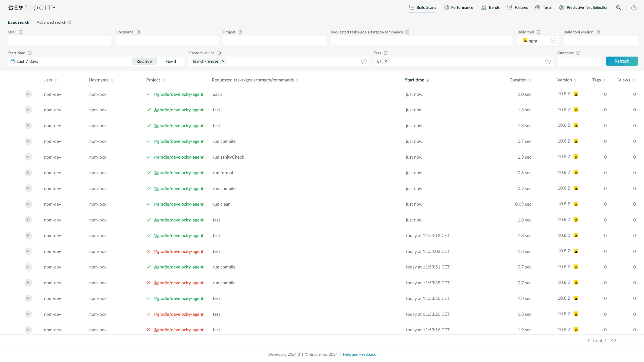Focus the Hostname filter input
This screenshot has width=644, height=362.
click(x=167, y=40)
